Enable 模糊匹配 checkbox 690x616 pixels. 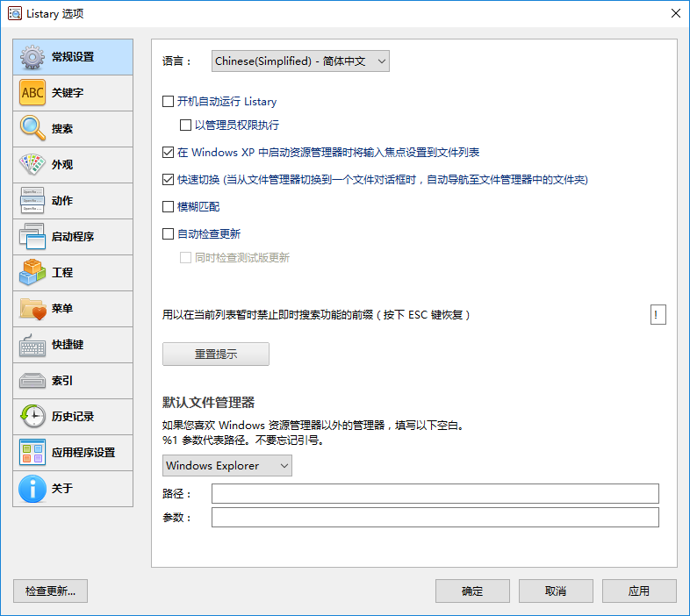[168, 207]
